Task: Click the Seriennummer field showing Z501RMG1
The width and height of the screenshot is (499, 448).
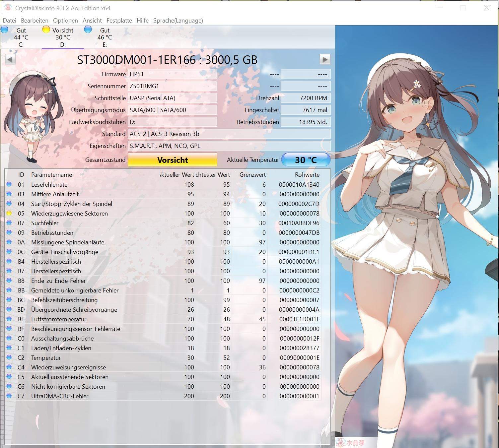Action: point(173,86)
